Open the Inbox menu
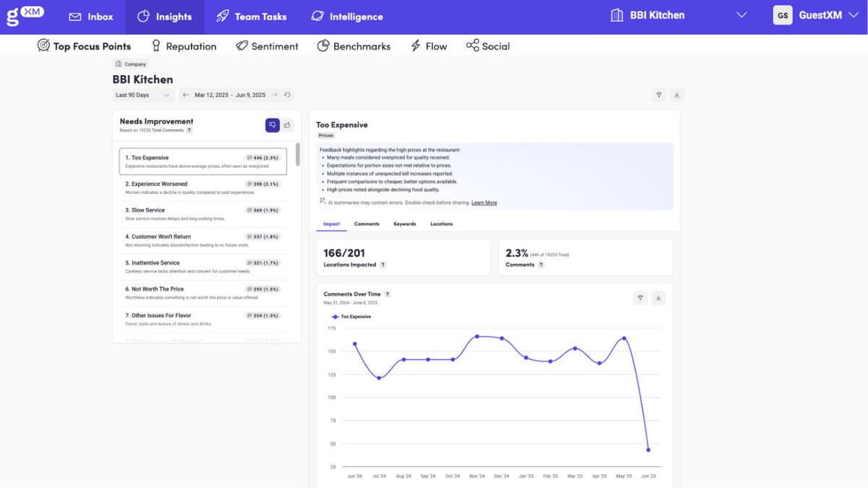868x488 pixels. click(x=91, y=17)
